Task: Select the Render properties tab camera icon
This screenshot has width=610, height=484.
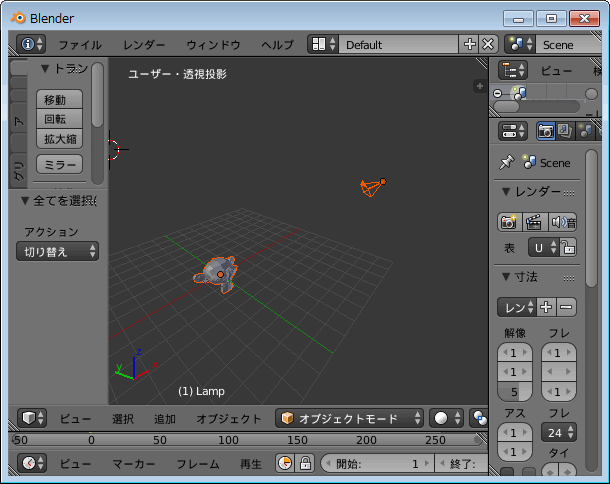Action: 545,131
